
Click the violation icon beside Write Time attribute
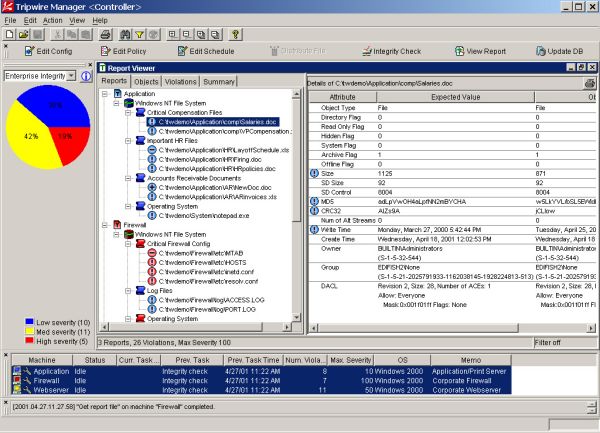314,230
